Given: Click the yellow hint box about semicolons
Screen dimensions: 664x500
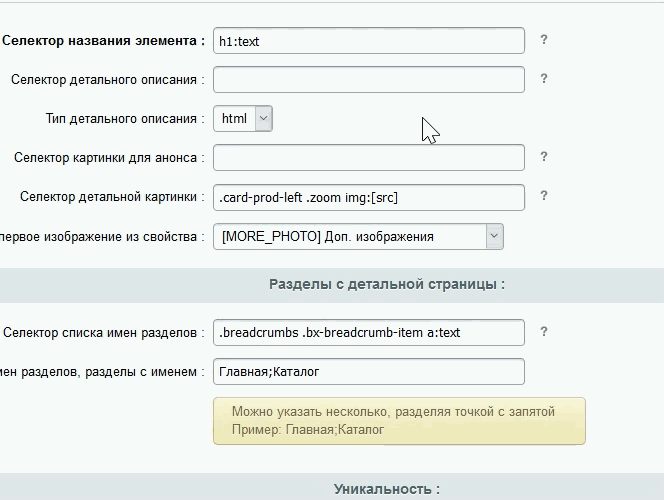Looking at the screenshot, I should click(399, 421).
